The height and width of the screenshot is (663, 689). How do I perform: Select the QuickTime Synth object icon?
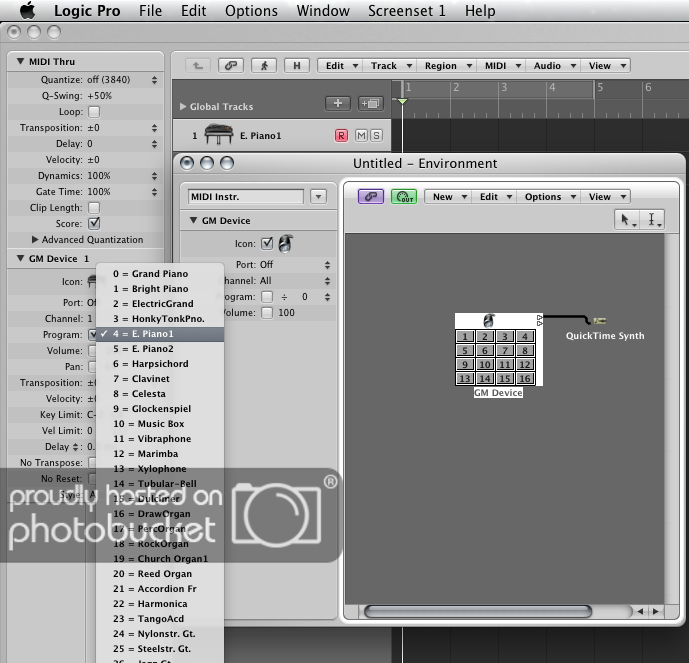point(599,321)
